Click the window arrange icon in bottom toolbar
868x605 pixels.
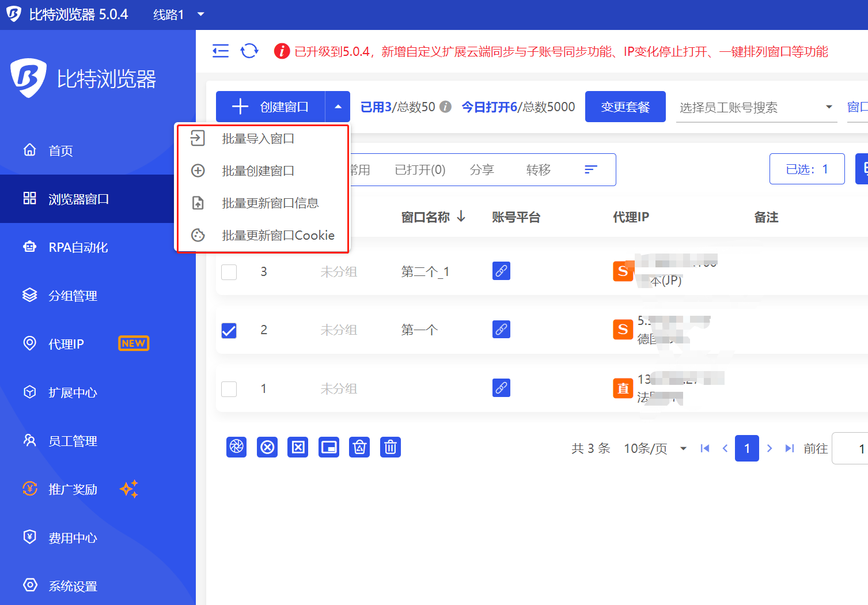(x=329, y=447)
